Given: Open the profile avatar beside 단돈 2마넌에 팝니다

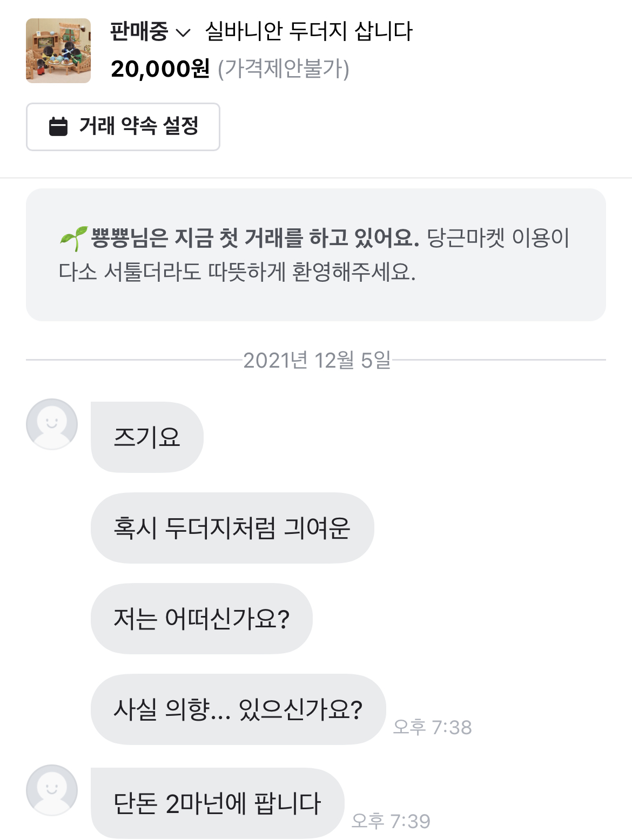Looking at the screenshot, I should point(52,790).
